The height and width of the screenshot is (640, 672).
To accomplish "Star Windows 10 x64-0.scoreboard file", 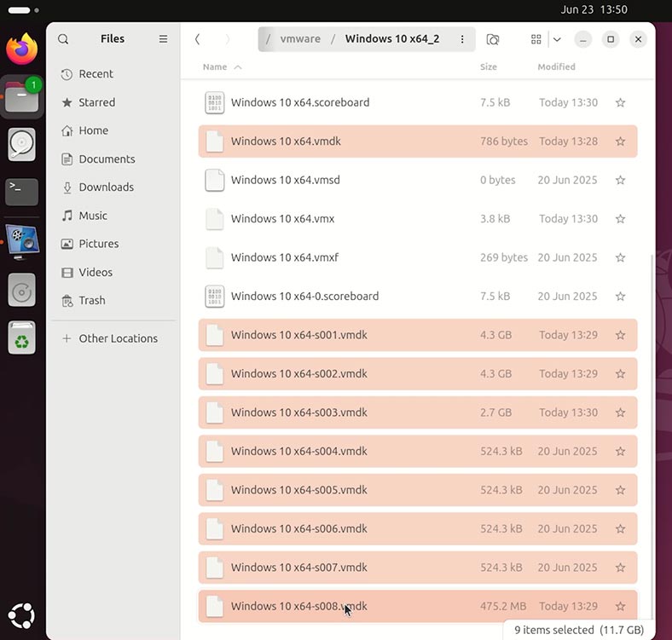I will click(x=620, y=297).
